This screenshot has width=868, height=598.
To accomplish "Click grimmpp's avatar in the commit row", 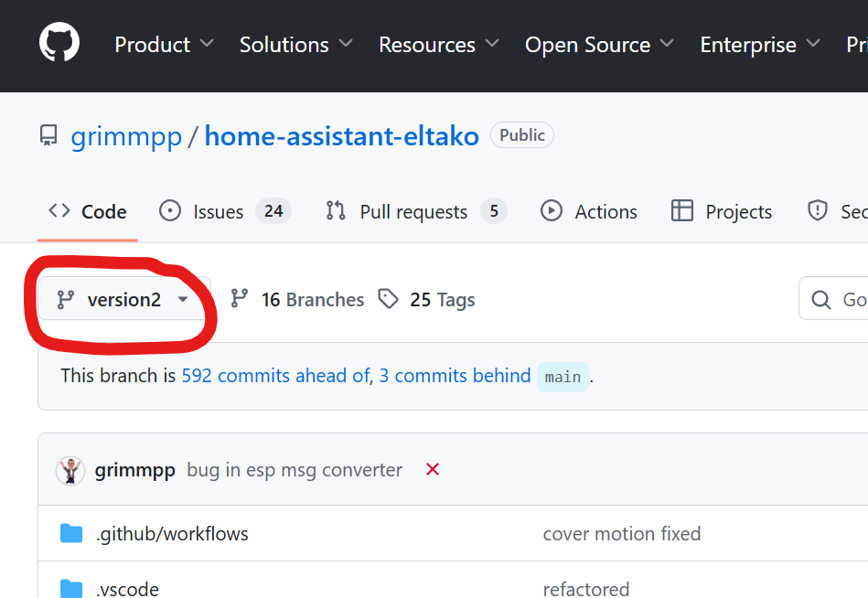I will click(x=70, y=470).
